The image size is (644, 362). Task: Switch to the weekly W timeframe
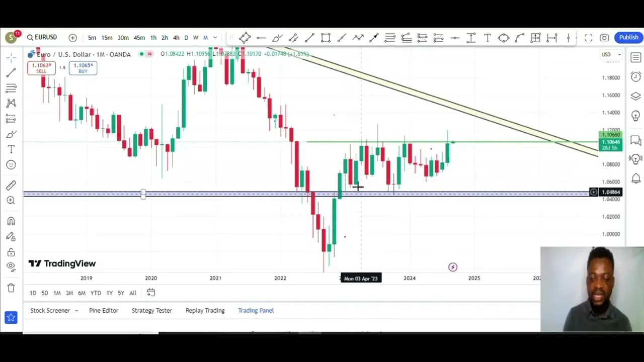196,38
